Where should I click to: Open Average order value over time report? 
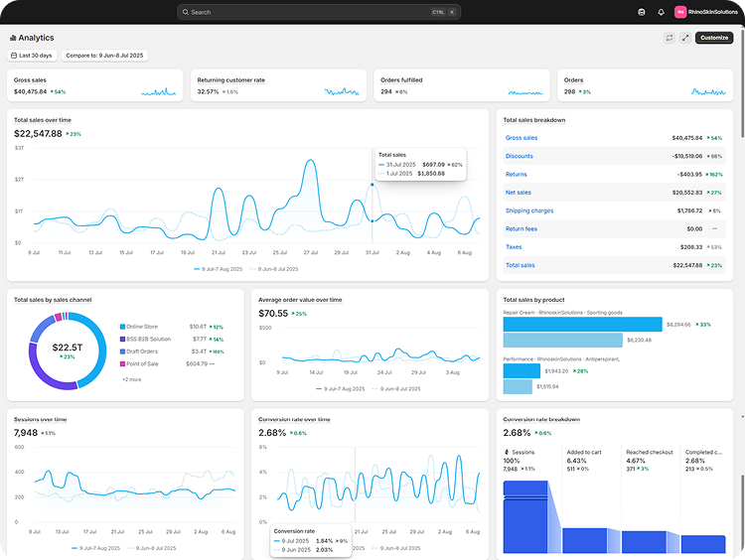300,300
